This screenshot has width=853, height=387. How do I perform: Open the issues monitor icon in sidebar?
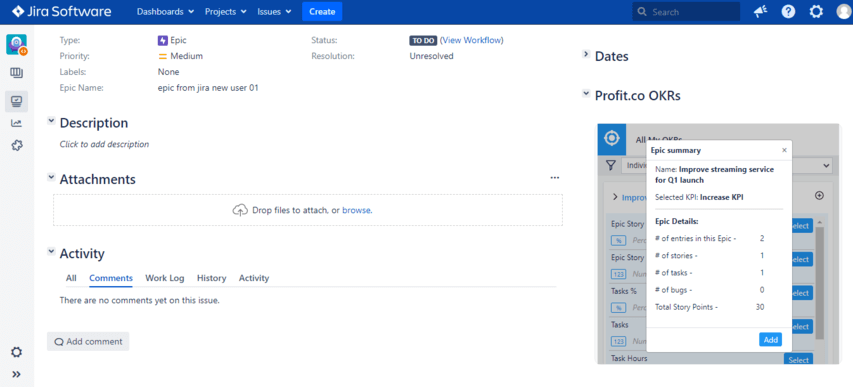point(16,101)
